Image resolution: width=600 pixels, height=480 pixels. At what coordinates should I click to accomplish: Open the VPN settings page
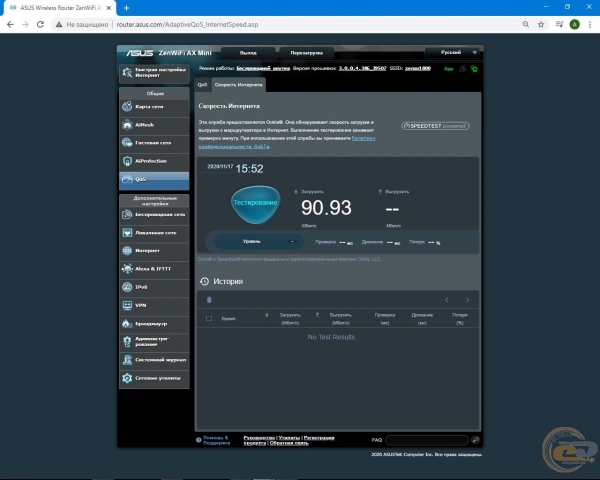pos(154,305)
